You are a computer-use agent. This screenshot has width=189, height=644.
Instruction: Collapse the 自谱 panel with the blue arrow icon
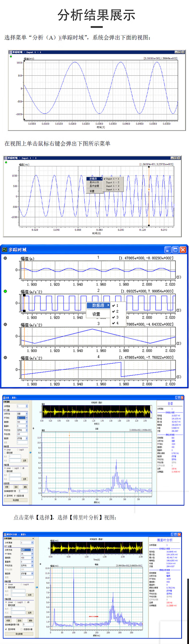point(30,452)
